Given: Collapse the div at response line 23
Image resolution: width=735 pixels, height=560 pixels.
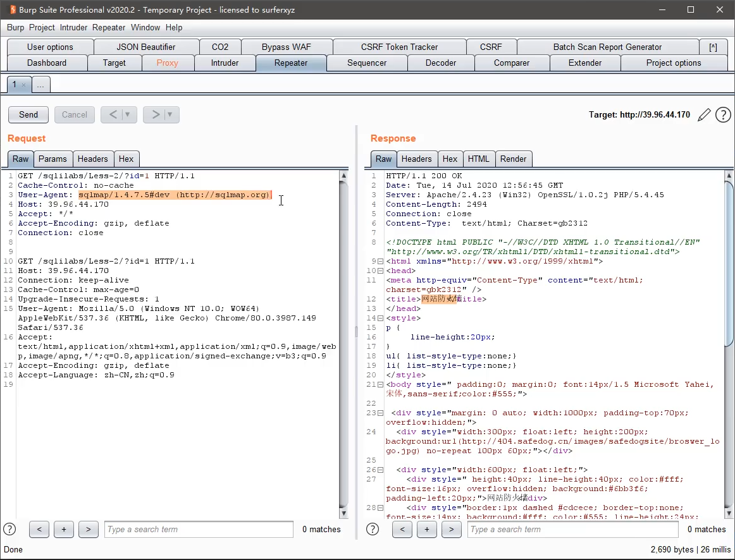Looking at the screenshot, I should coord(380,413).
